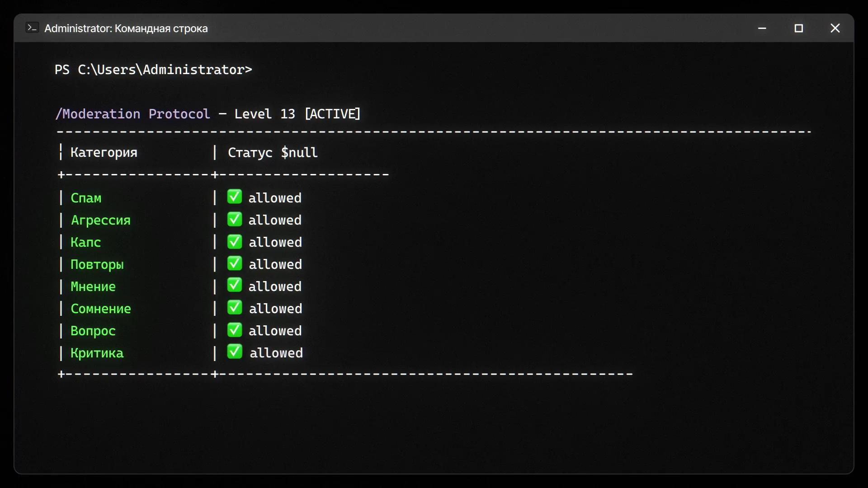
Task: Maximize the Командная строка window
Action: [799, 28]
